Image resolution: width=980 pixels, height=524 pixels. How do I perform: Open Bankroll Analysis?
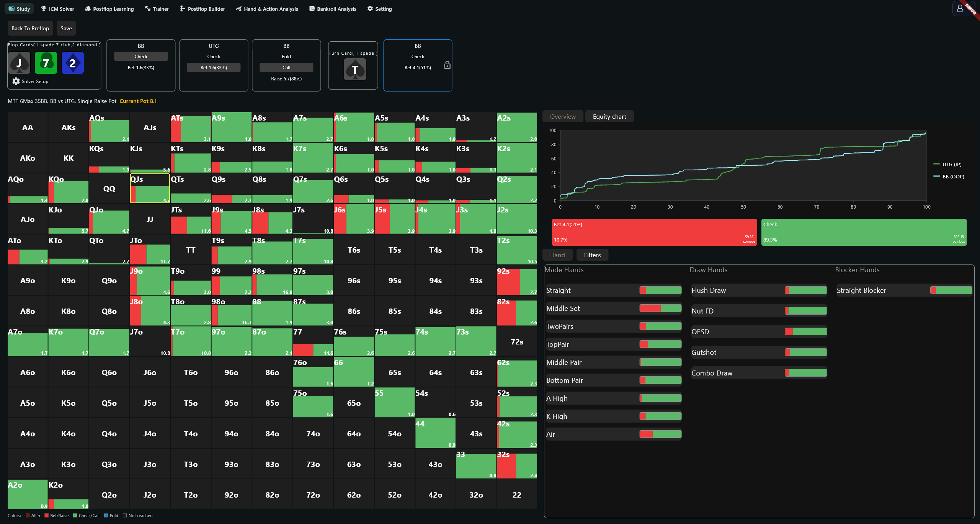[333, 8]
